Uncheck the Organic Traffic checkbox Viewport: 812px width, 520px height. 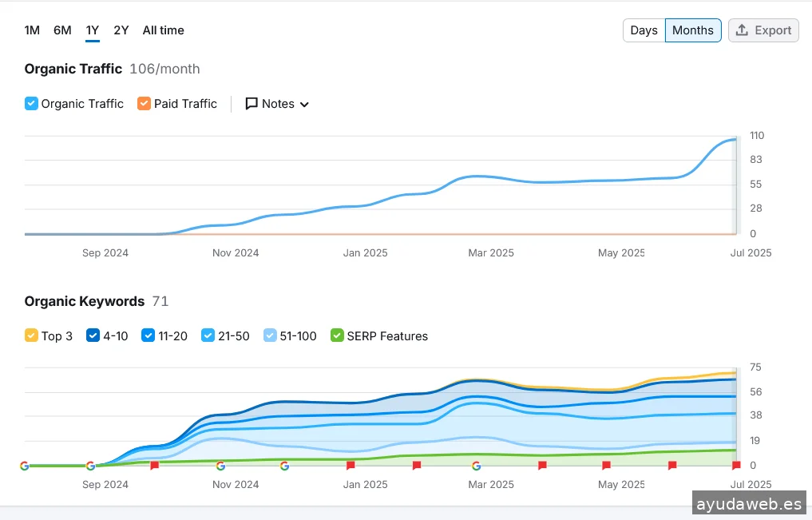32,104
